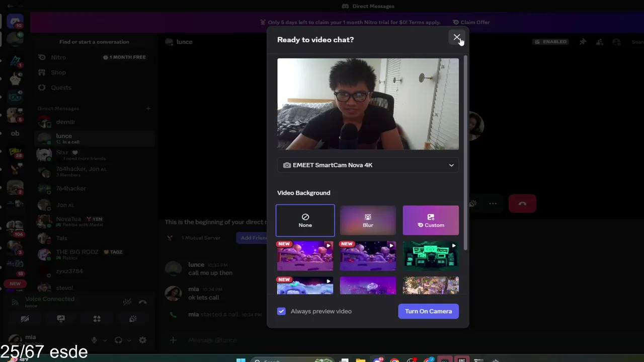644x362 pixels.
Task: Open zyxz3784 direct message
Action: [x=94, y=271]
